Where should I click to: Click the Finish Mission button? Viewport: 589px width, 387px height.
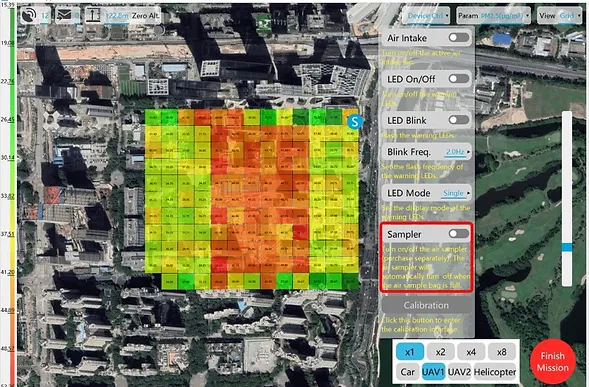click(553, 361)
